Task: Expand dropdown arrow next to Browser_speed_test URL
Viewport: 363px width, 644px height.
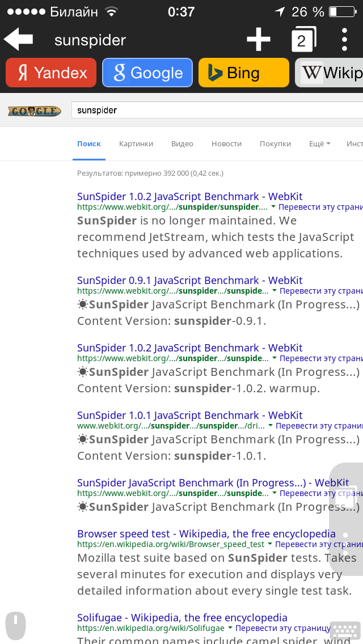Action: [x=269, y=544]
